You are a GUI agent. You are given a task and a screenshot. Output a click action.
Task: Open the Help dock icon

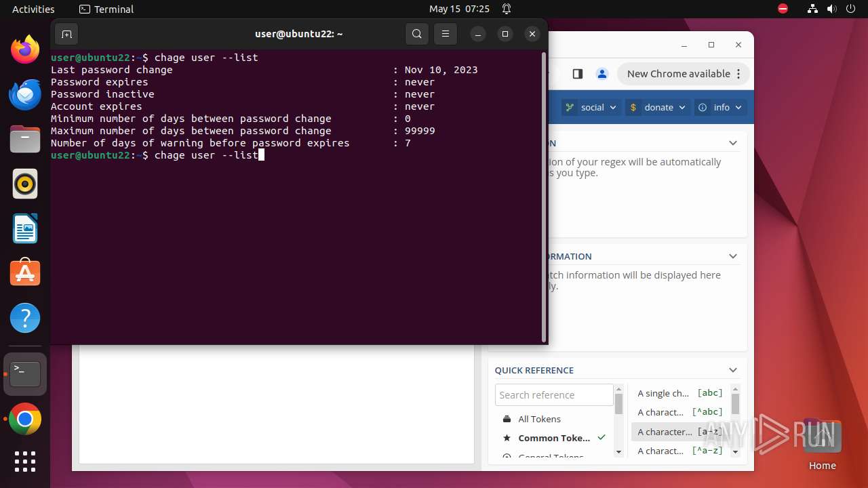[25, 318]
